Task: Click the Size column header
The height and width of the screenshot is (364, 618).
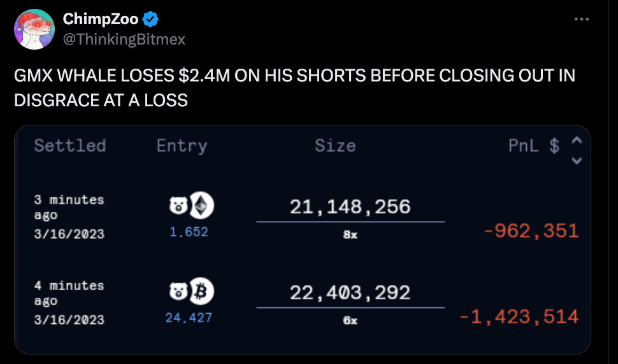Action: [335, 146]
